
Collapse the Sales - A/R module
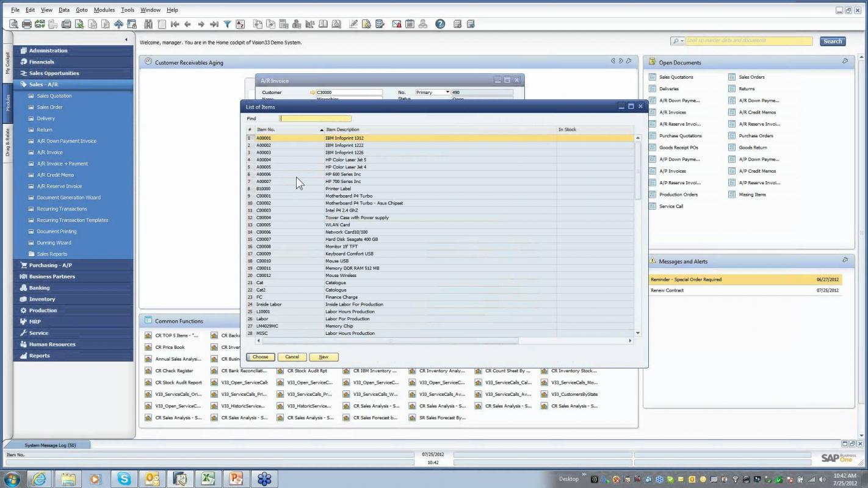coord(73,84)
